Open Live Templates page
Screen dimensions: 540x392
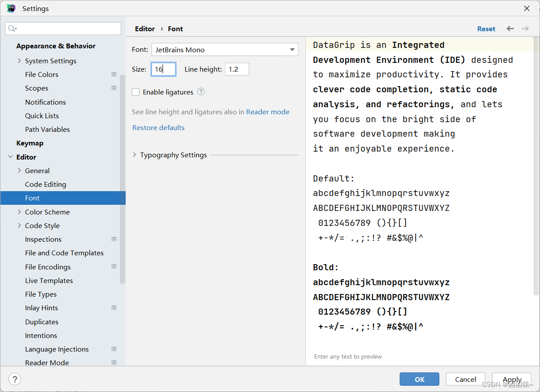(x=49, y=280)
